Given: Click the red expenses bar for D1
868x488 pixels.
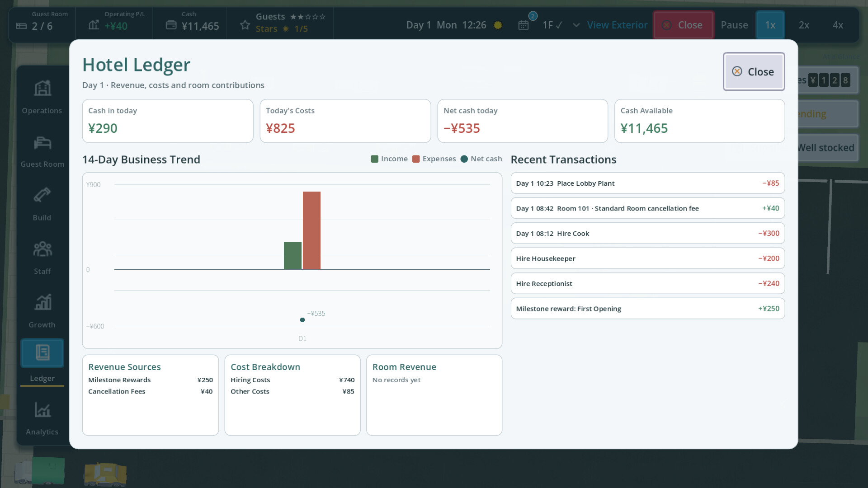Looking at the screenshot, I should tap(311, 230).
